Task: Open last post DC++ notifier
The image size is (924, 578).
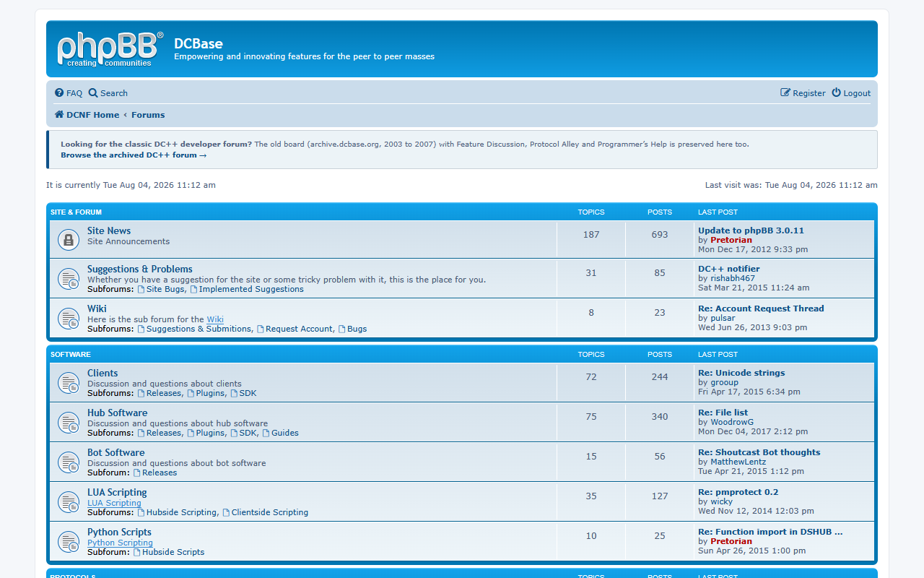Action: (728, 269)
